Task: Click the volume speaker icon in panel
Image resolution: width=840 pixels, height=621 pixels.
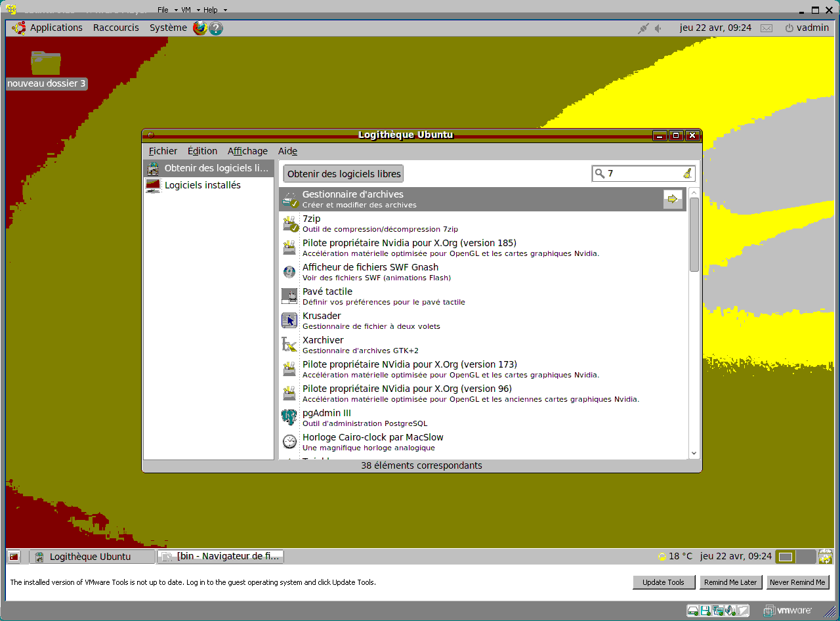Action: tap(659, 28)
